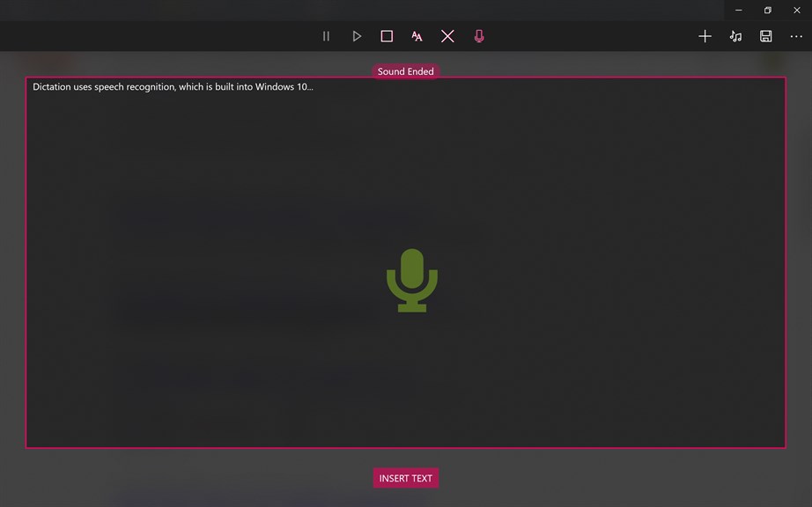This screenshot has width=812, height=507.
Task: Add a new item with plus icon
Action: (705, 36)
